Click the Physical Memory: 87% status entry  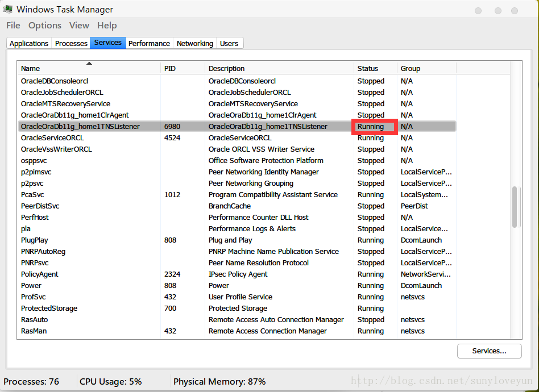pos(219,381)
